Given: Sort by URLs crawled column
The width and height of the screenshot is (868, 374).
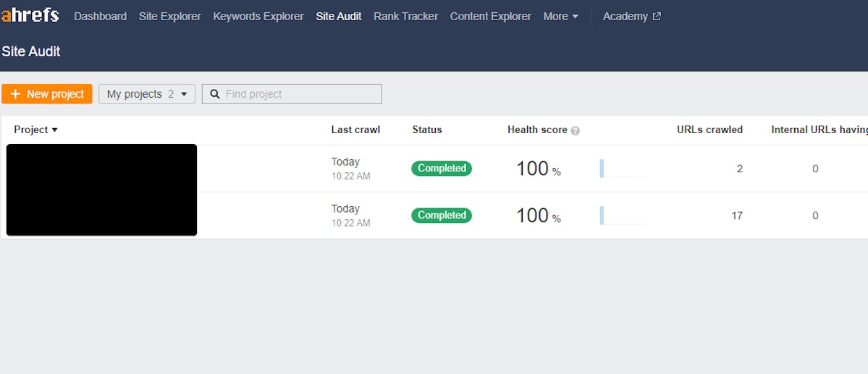Looking at the screenshot, I should pyautogui.click(x=709, y=130).
